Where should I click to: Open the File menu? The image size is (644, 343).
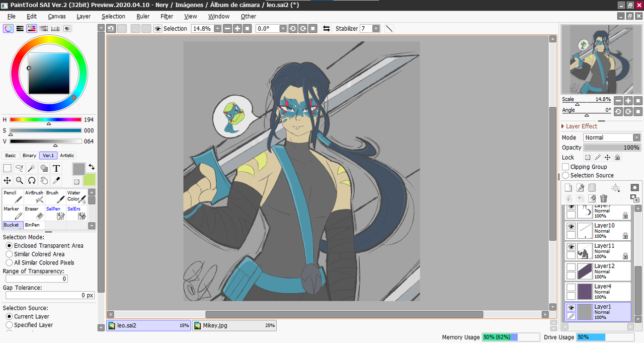pyautogui.click(x=12, y=17)
